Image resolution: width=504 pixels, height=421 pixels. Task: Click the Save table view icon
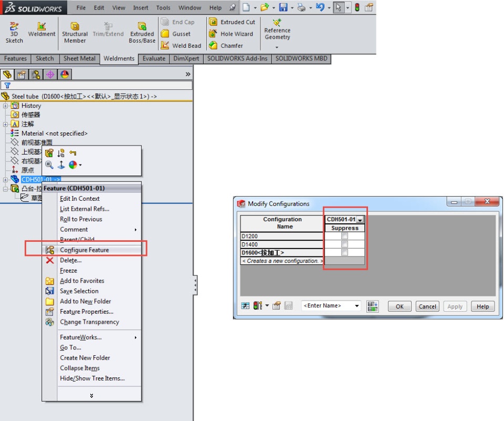[x=288, y=305]
